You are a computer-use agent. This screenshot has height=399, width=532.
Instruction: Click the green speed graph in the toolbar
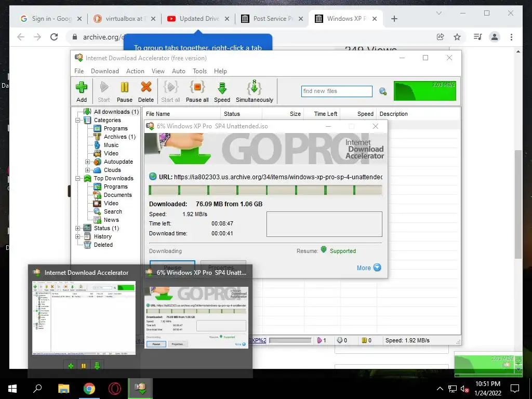[x=425, y=91]
